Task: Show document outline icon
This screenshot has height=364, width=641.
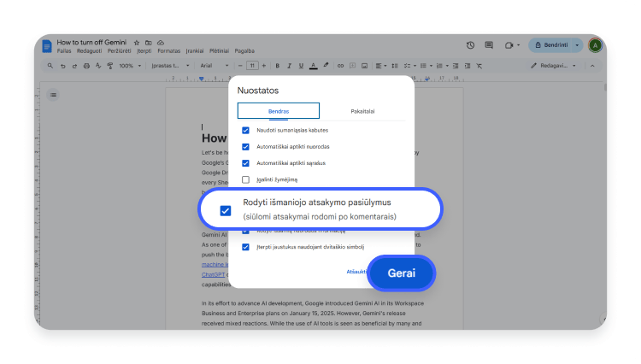Action: coord(53,95)
